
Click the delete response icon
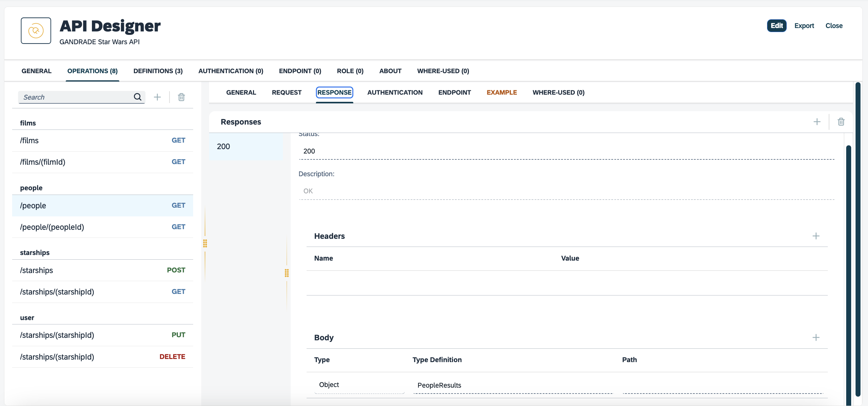point(841,120)
